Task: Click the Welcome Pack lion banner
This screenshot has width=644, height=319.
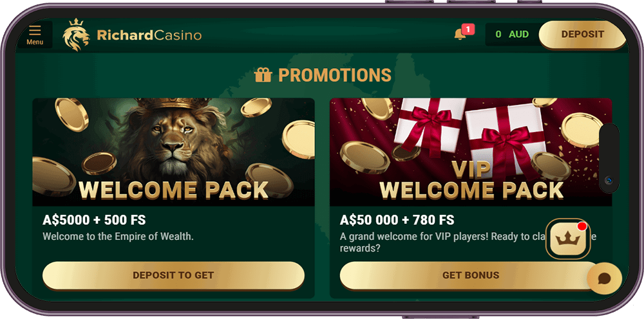Action: tap(173, 152)
